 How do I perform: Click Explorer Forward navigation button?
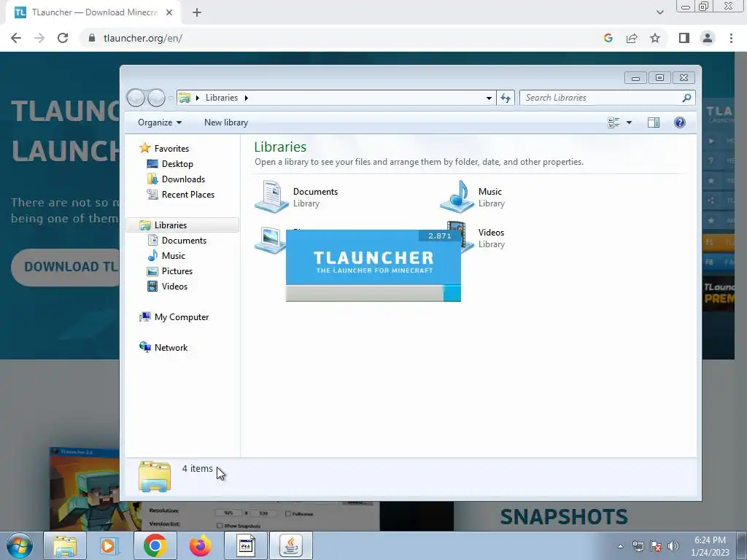[x=156, y=98]
